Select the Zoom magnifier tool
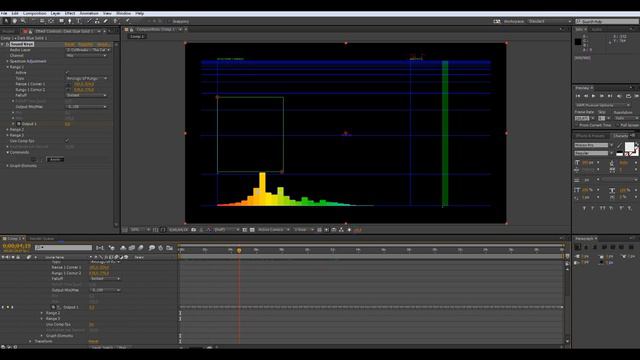The height and width of the screenshot is (360, 640). [x=23, y=21]
